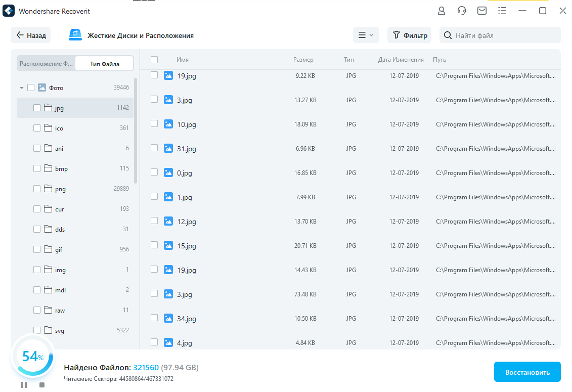
Task: Click the list menu icon in title bar
Action: point(502,11)
